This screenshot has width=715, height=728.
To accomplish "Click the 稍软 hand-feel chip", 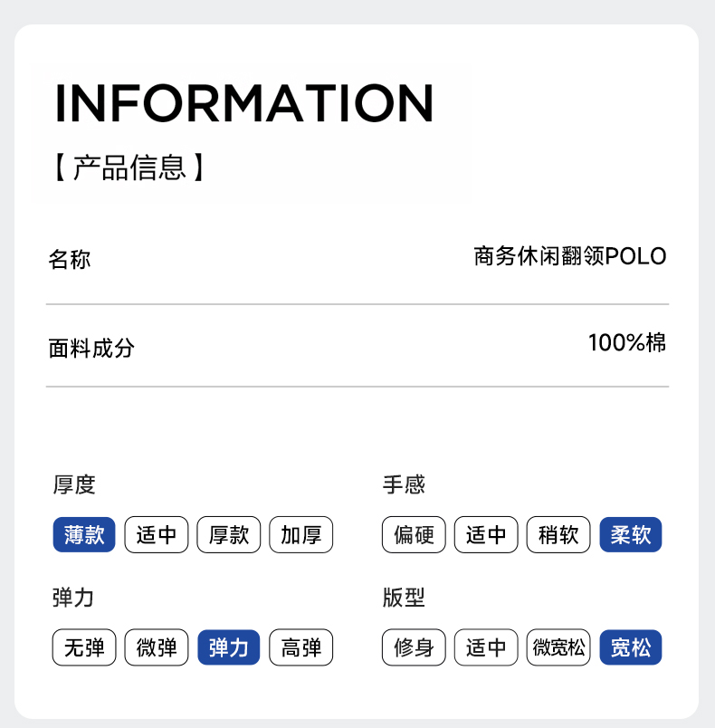I will [x=558, y=535].
